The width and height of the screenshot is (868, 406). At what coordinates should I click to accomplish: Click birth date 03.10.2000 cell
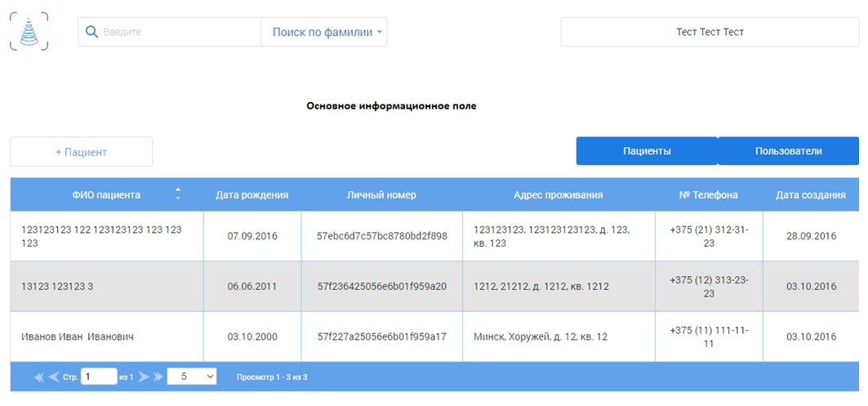click(251, 337)
